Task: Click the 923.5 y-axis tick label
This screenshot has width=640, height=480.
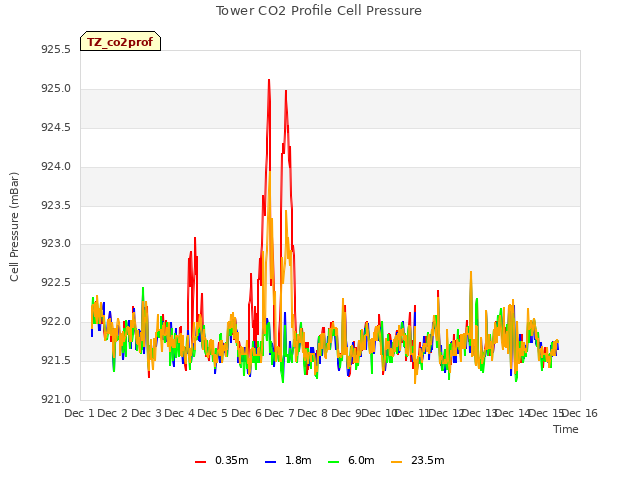Action: pyautogui.click(x=56, y=205)
